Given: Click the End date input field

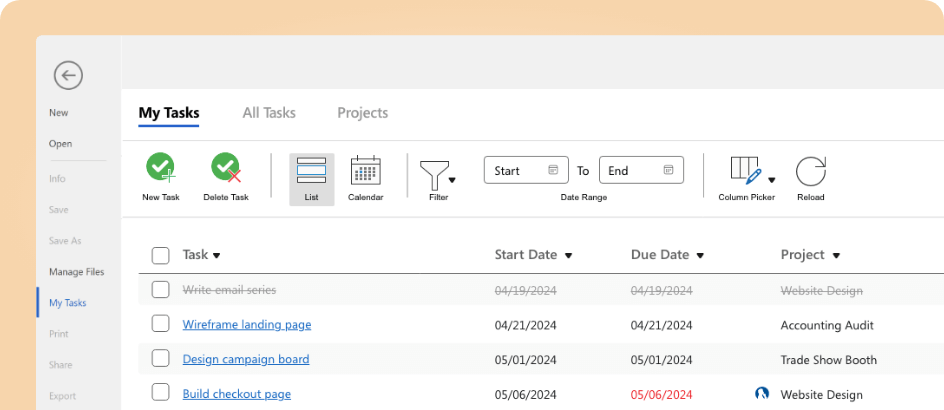Looking at the screenshot, I should (641, 170).
